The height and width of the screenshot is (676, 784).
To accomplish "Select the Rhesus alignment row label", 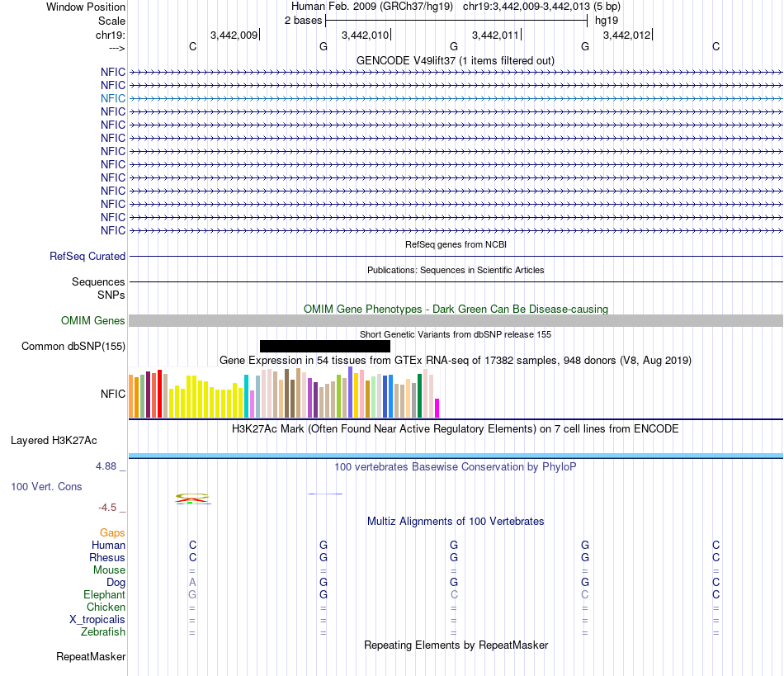I will tap(107, 557).
